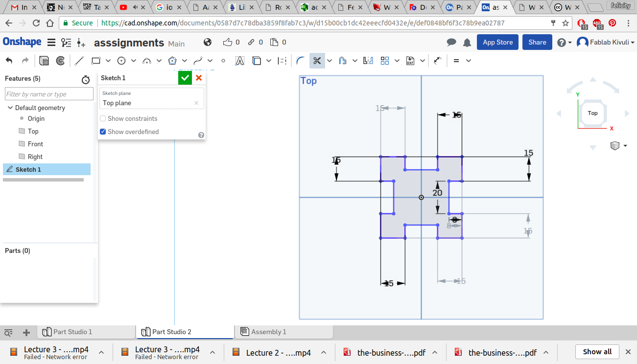Viewport: 637px width, 364px height.
Task: Select the Corner rectangle tool
Action: (x=96, y=61)
